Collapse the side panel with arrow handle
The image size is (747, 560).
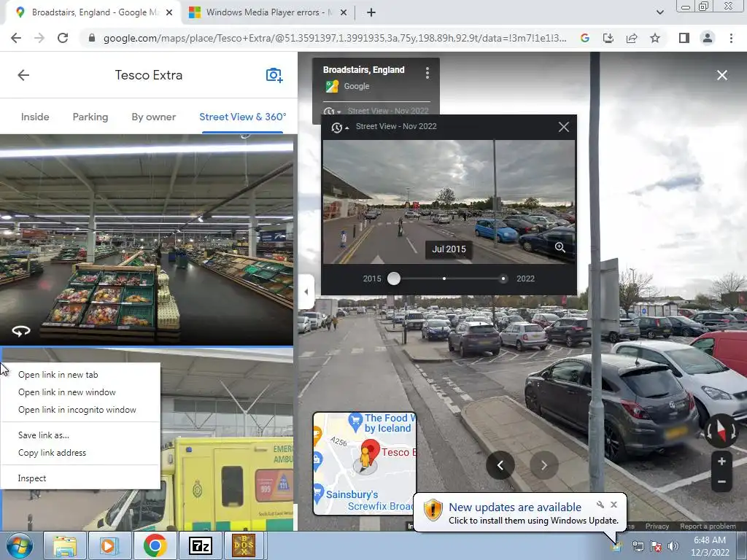(306, 292)
